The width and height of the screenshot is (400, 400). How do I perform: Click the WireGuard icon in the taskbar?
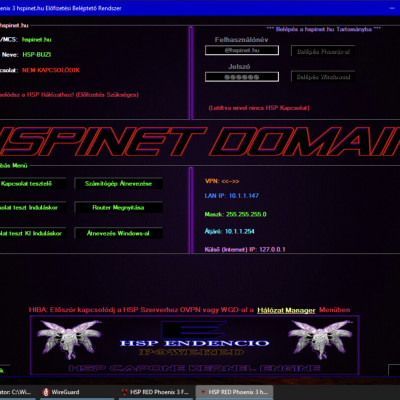pos(46,392)
